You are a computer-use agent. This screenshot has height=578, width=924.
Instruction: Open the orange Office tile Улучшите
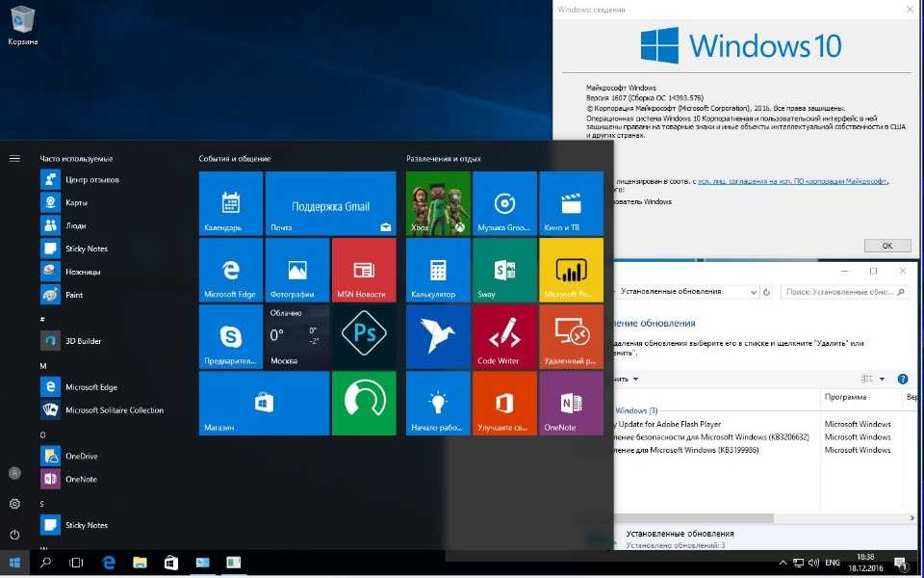coord(504,404)
